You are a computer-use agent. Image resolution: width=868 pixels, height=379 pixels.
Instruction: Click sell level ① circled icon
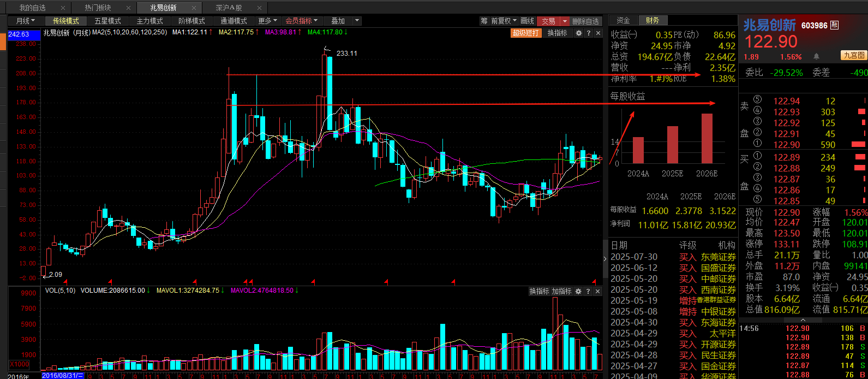click(x=757, y=144)
